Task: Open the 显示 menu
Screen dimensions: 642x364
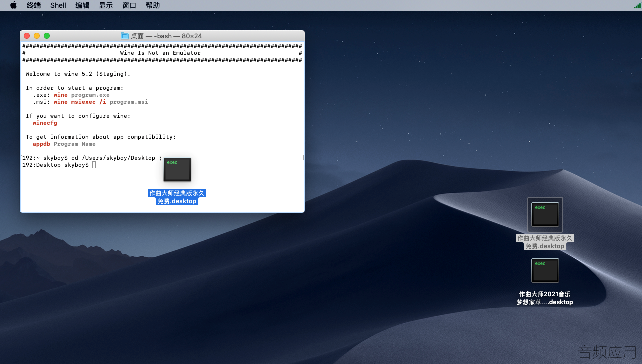Action: 106,5
